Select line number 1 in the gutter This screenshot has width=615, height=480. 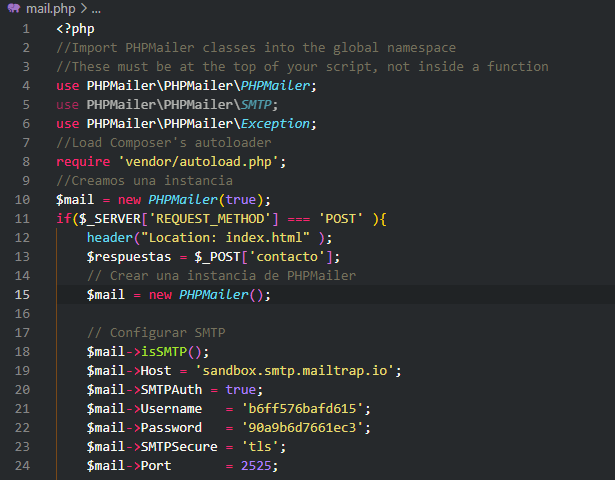click(26, 29)
